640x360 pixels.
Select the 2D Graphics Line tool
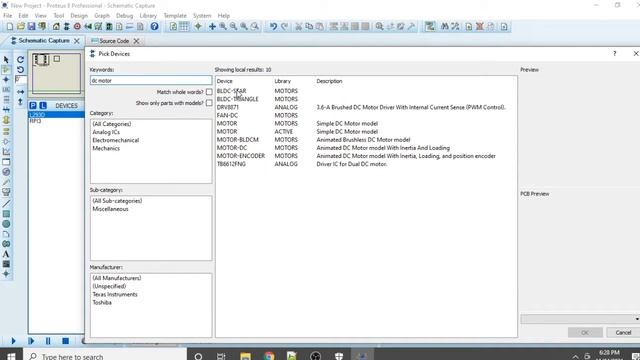[x=6, y=203]
